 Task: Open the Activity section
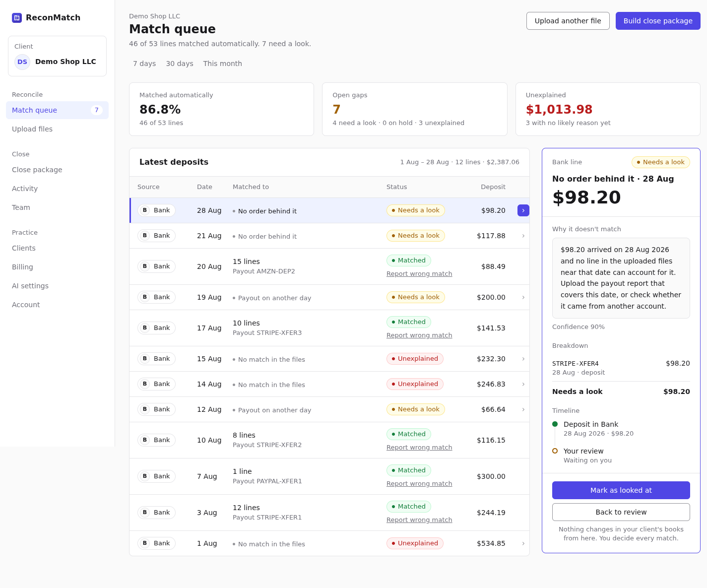[x=57, y=189]
